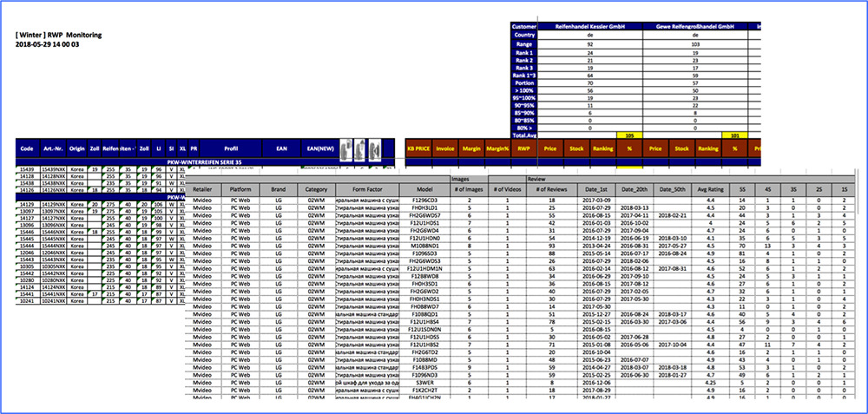Select the 'Profil' column header
This screenshot has width=868, height=414.
[x=231, y=148]
